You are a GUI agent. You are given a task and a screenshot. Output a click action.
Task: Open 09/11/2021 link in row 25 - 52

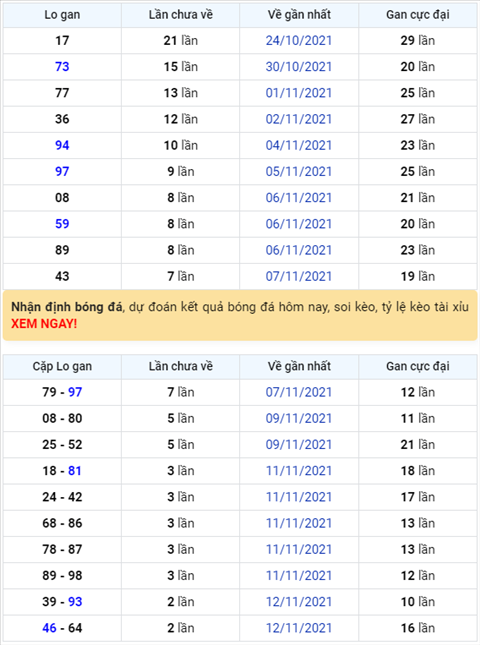click(299, 445)
